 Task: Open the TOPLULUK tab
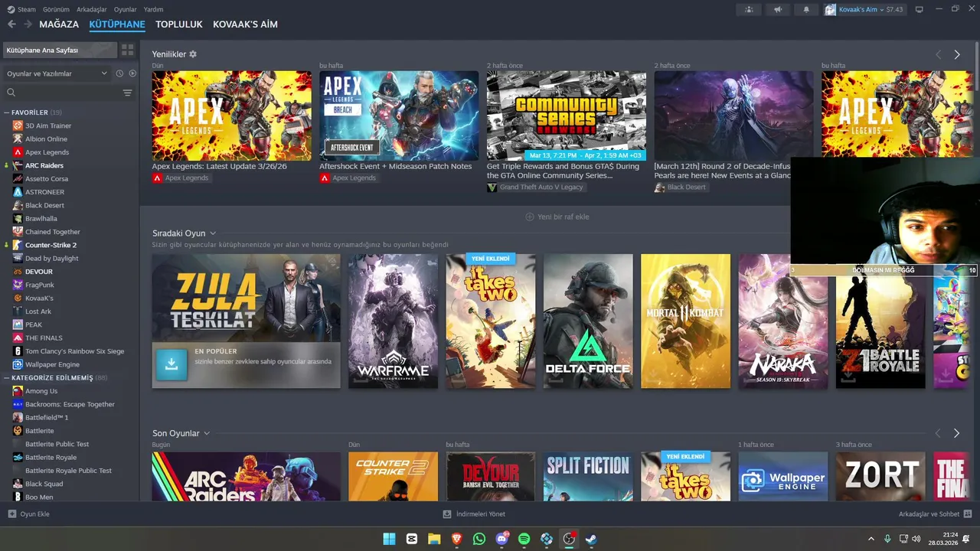point(179,24)
